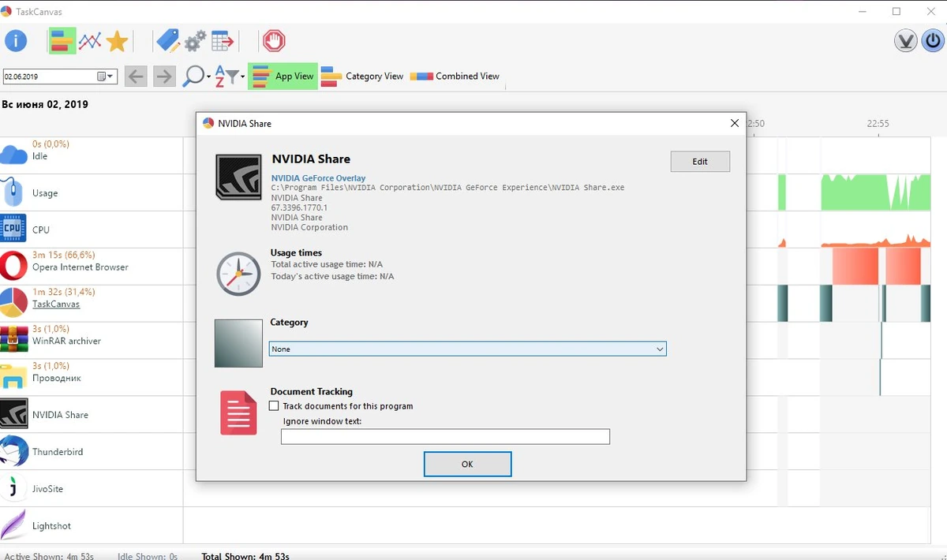Click the Usage times clock icon
This screenshot has width=947, height=560.
coord(238,273)
